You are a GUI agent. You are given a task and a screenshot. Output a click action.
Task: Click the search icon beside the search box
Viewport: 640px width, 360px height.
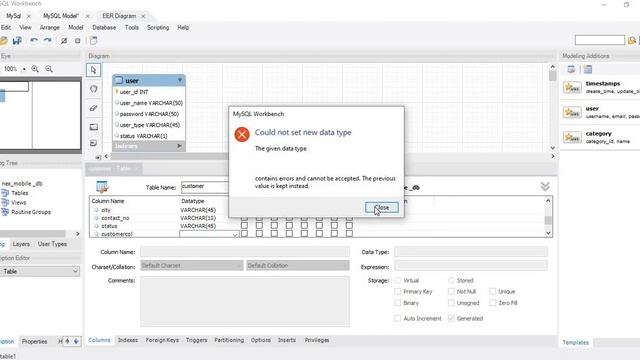coord(632,40)
